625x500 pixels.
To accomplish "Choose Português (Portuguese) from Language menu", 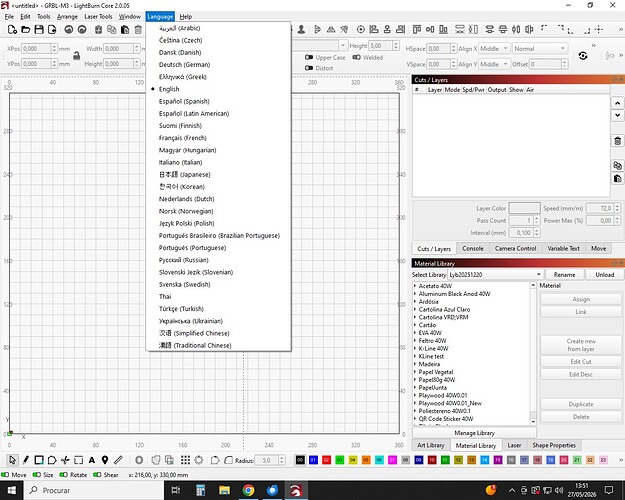I will [x=218, y=248].
